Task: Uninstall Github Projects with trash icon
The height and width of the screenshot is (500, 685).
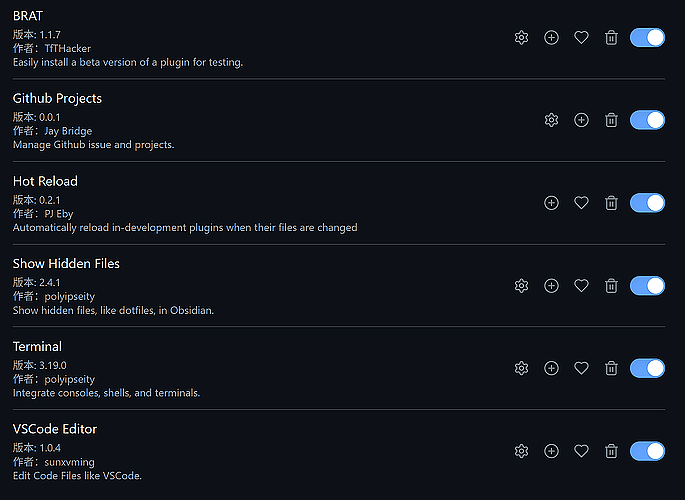Action: point(611,120)
